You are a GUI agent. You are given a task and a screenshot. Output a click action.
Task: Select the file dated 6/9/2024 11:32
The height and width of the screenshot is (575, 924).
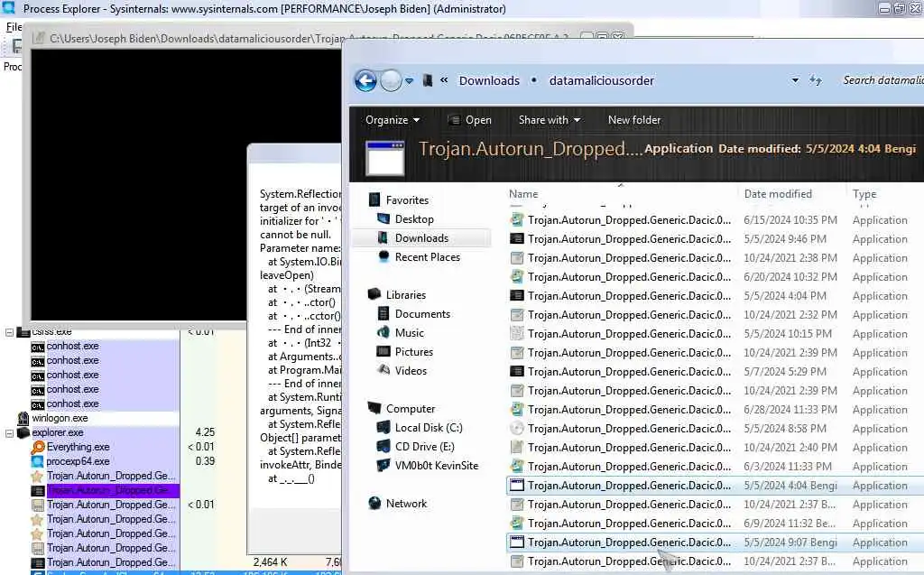click(715, 524)
